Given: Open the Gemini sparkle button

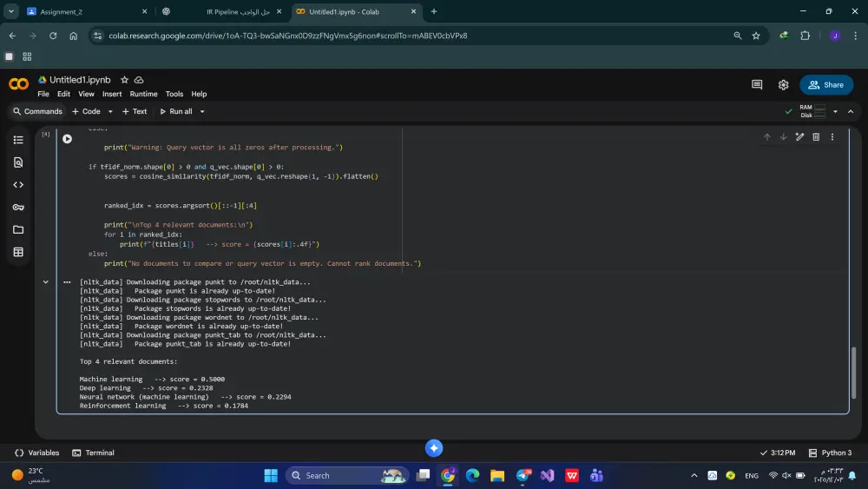Looking at the screenshot, I should click(434, 448).
